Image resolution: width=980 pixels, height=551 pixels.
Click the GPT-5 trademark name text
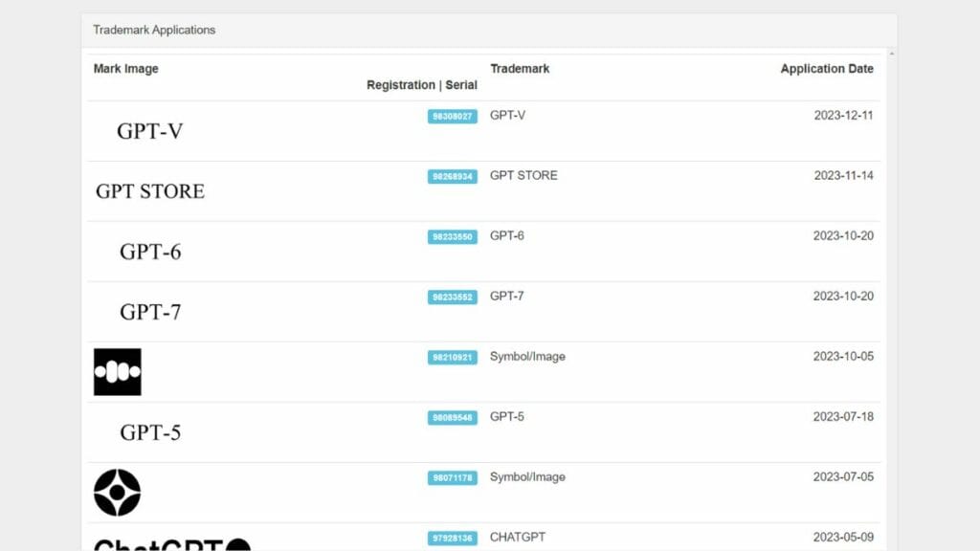[x=507, y=417]
